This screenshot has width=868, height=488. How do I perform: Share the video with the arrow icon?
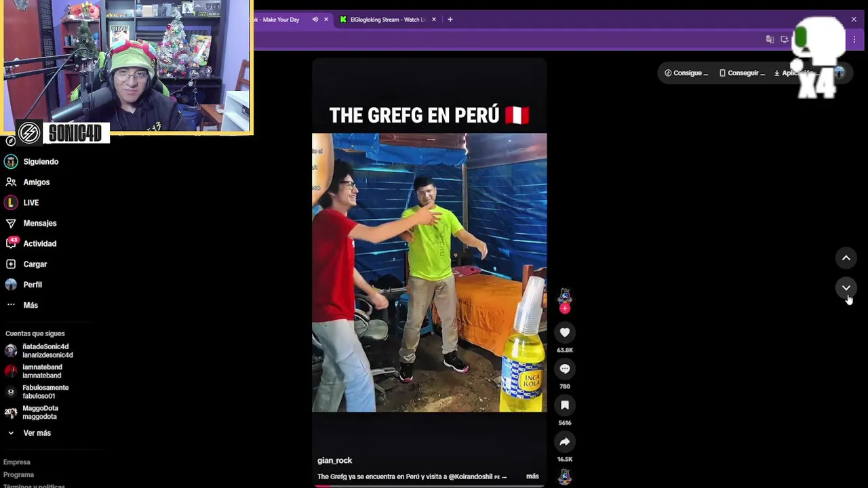pyautogui.click(x=565, y=442)
